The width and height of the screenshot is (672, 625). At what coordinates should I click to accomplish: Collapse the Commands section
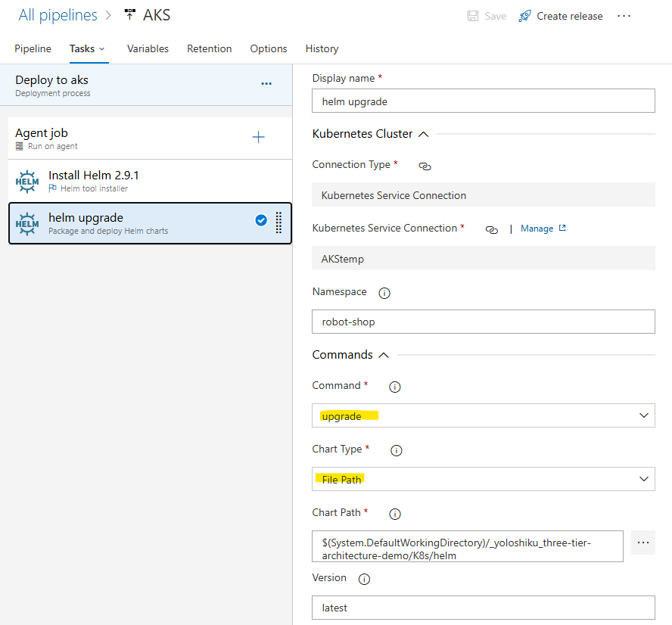[384, 355]
